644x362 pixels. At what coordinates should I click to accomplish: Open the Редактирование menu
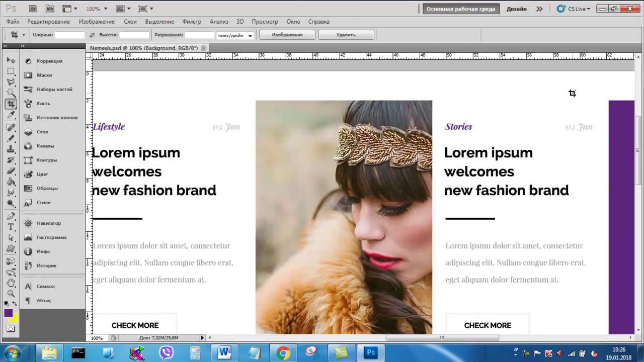(x=48, y=22)
